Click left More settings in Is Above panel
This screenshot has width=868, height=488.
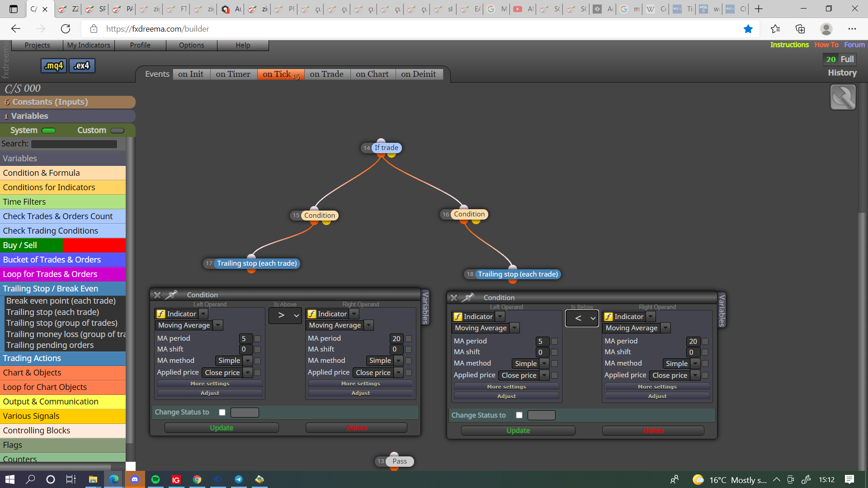click(x=210, y=384)
